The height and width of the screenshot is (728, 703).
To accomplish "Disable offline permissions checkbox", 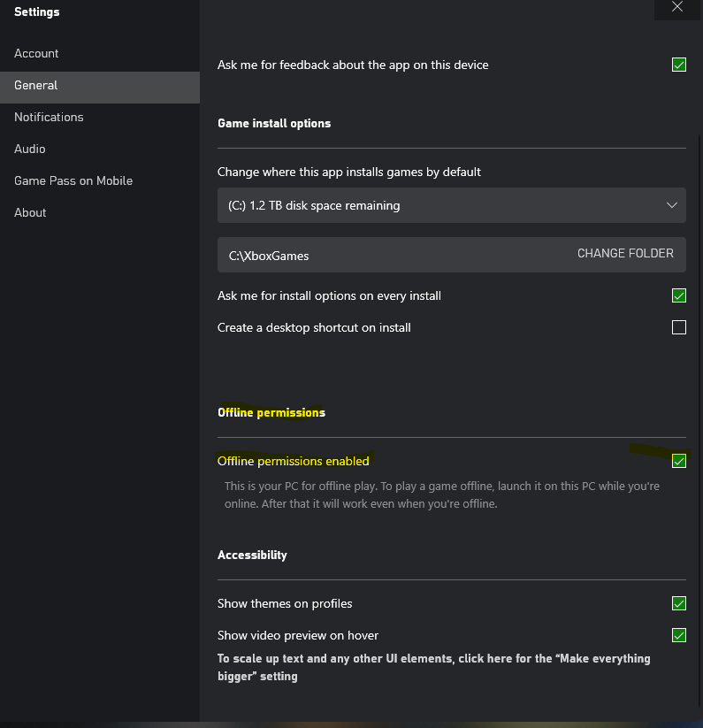I will [x=679, y=461].
